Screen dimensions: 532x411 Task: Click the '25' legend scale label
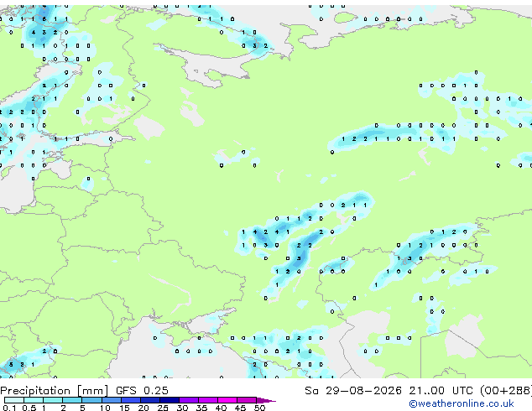coord(163,408)
